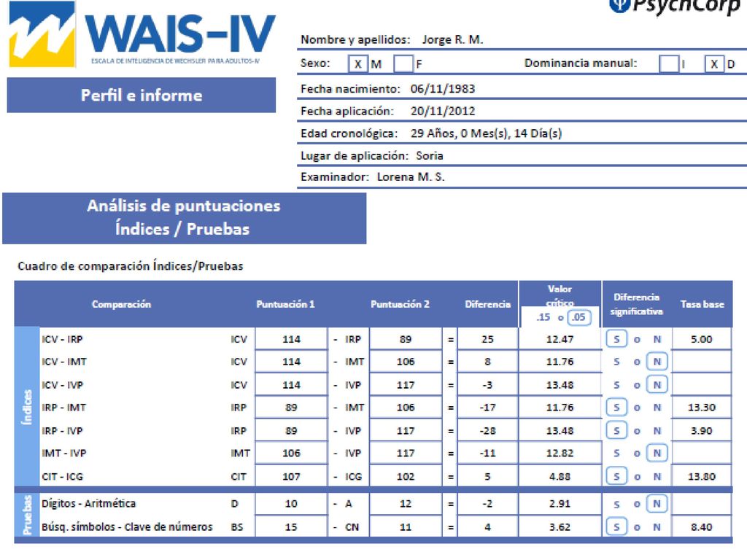This screenshot has height=560, width=747.
Task: Toggle the Sexo M checkbox
Action: point(357,64)
